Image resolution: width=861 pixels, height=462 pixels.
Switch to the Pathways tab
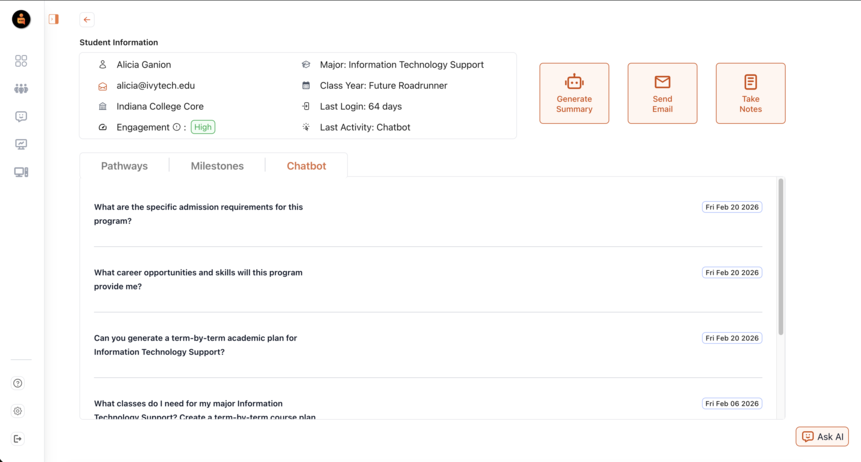tap(124, 166)
